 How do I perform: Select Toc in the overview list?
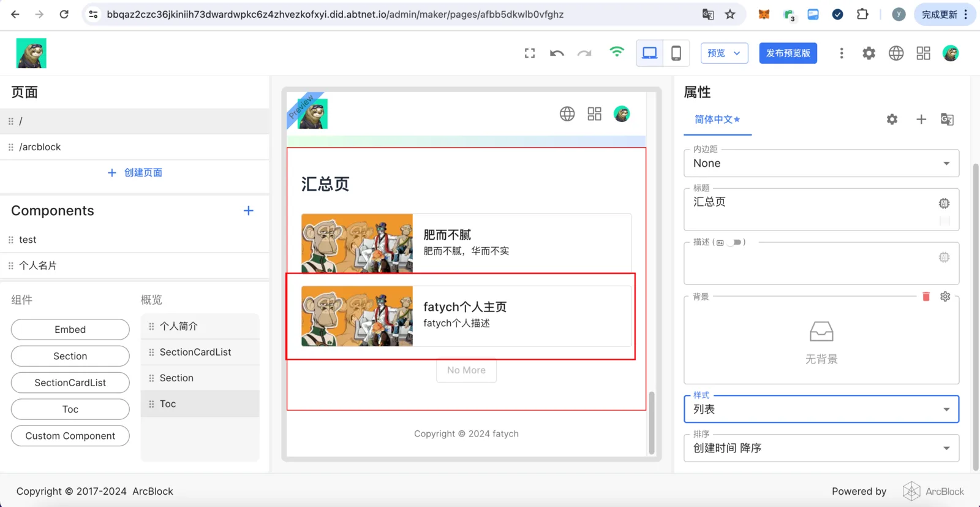pos(200,404)
